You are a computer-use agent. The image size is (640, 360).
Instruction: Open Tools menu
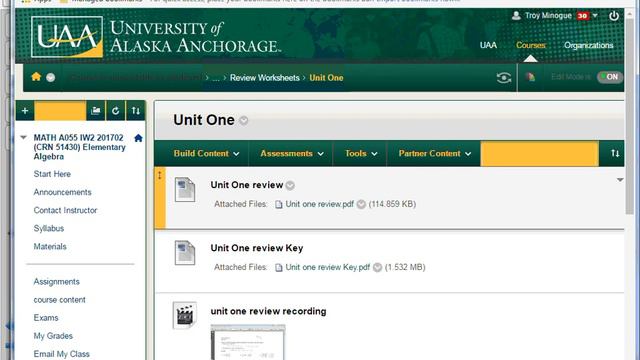tap(361, 153)
